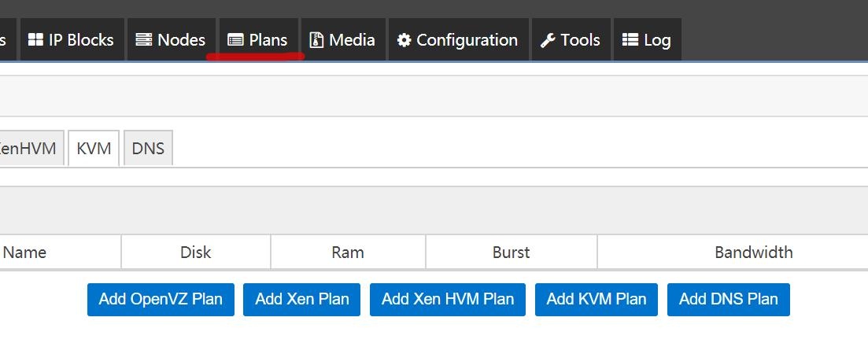Sort by the Bandwidth column header
The height and width of the screenshot is (343, 868).
click(753, 253)
